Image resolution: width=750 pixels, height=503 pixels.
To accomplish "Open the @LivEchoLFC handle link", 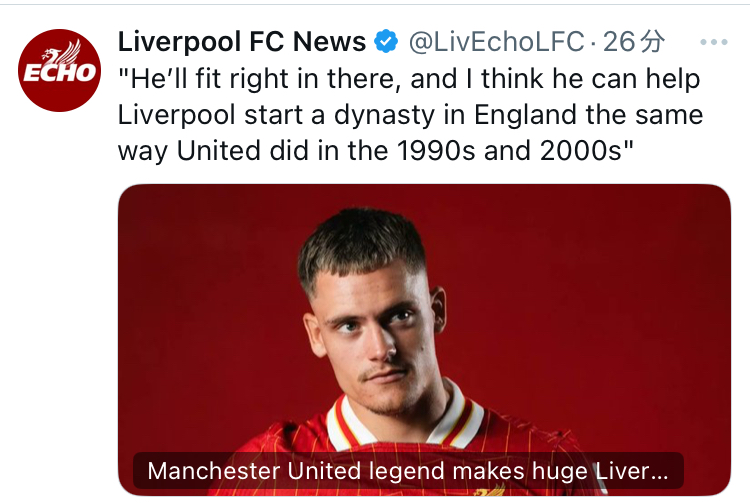I will point(496,42).
